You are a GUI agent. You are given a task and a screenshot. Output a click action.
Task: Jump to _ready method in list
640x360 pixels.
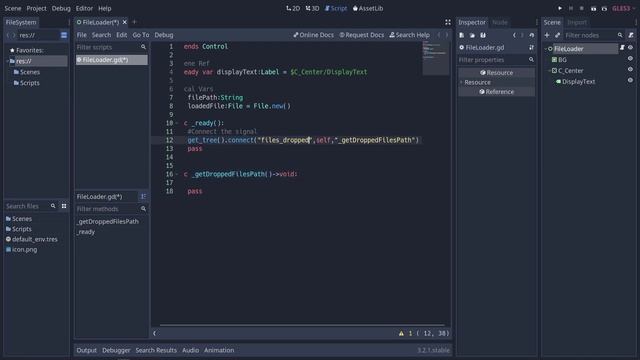[86, 232]
